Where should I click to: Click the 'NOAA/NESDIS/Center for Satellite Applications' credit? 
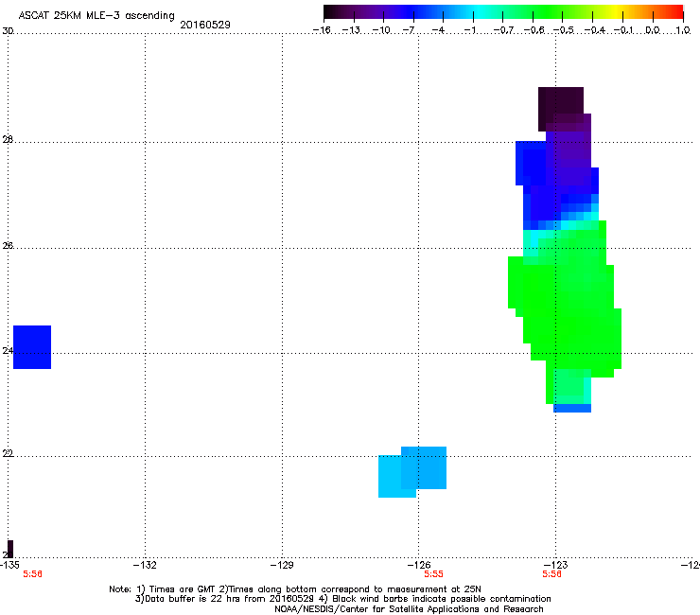378,609
